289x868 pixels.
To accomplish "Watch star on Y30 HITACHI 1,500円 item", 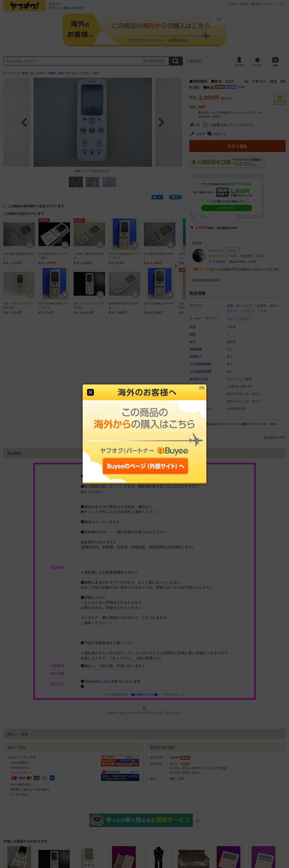I will (170, 245).
